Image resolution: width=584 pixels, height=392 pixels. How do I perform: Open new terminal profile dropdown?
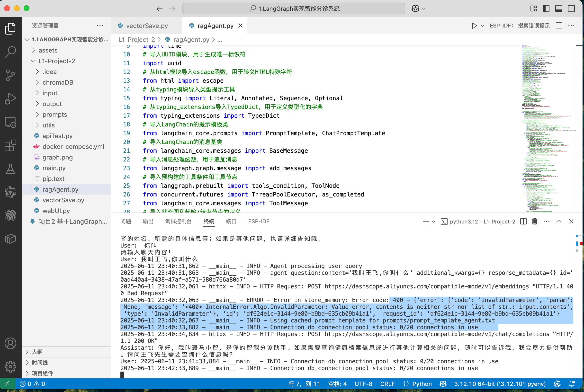(x=433, y=222)
